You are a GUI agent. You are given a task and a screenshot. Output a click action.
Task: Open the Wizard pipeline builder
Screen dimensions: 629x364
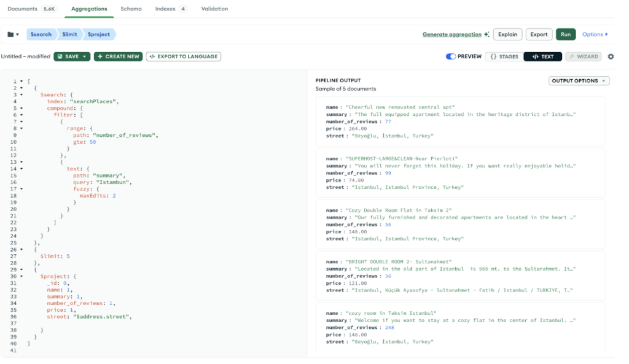coord(583,56)
